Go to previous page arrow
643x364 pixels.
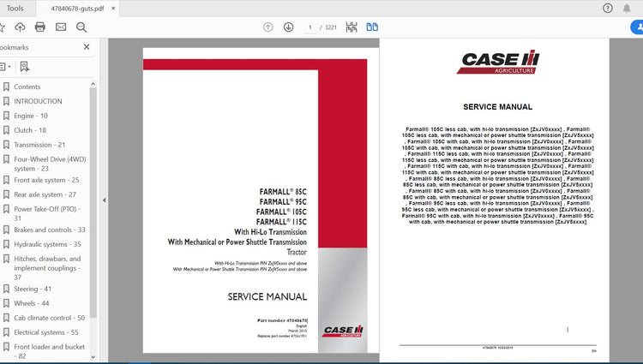pyautogui.click(x=267, y=27)
